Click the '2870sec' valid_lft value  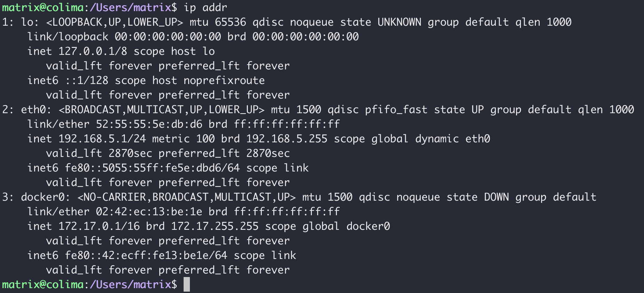click(130, 153)
